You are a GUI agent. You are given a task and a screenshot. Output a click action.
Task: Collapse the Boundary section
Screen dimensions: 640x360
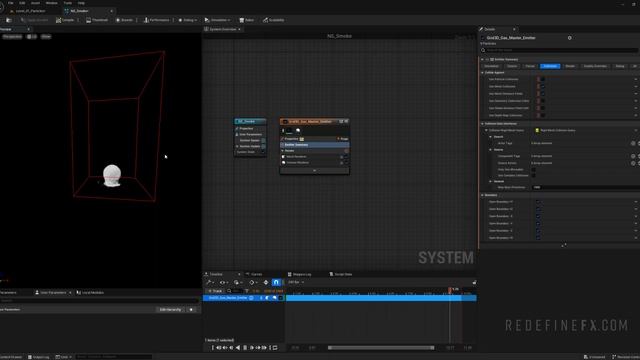pyautogui.click(x=482, y=196)
